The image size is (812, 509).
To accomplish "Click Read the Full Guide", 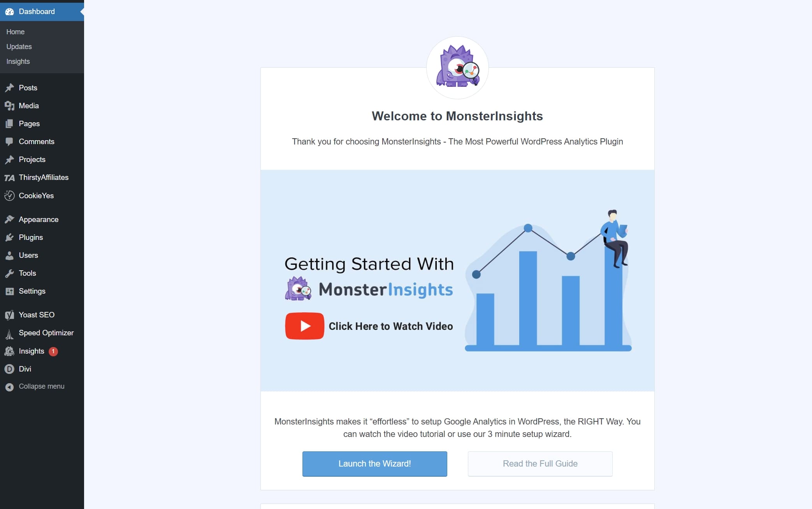I will click(x=540, y=463).
